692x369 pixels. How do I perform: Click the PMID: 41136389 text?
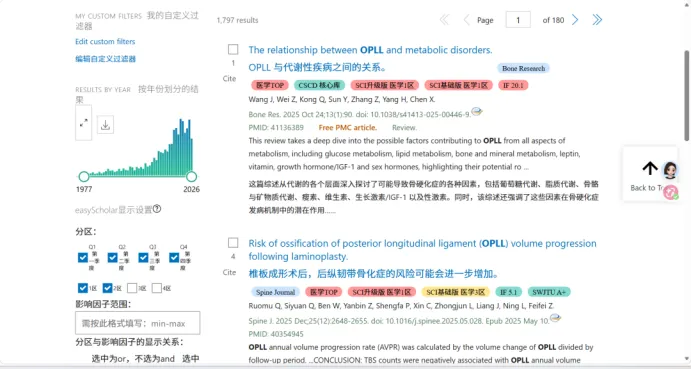[x=276, y=128]
